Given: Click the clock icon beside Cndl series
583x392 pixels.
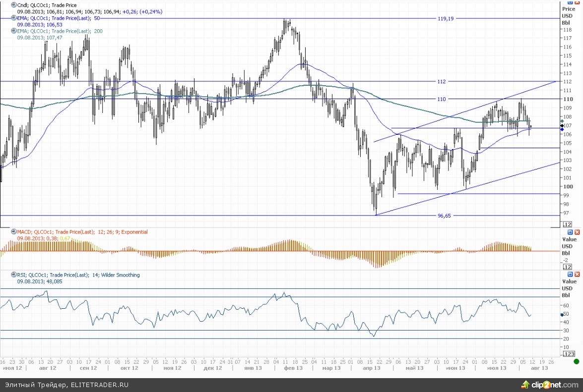Looking at the screenshot, I should coord(13,5).
